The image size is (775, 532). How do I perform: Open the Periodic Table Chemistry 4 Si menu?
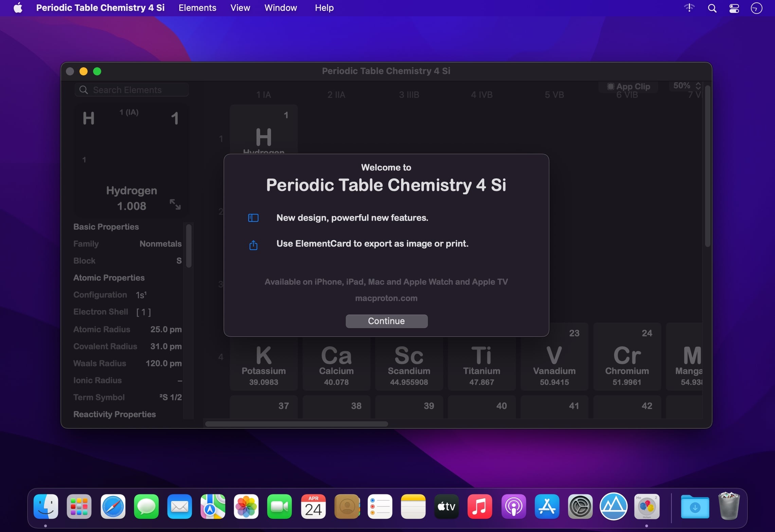pyautogui.click(x=101, y=8)
